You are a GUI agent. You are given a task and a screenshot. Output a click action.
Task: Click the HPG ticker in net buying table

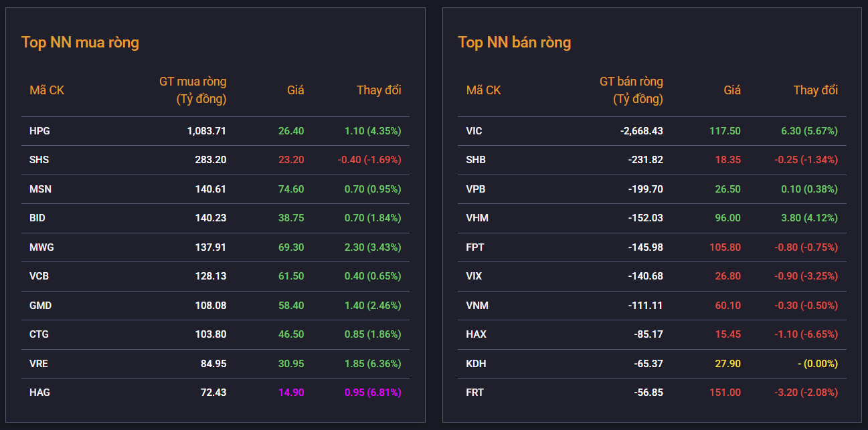coord(39,131)
